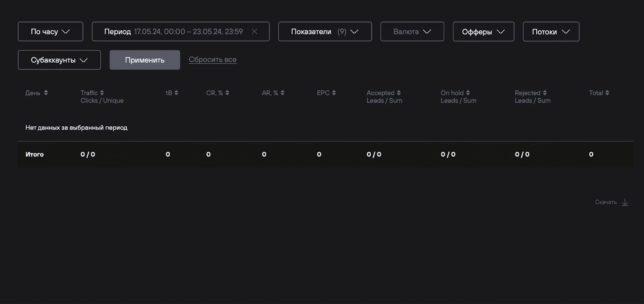Click the On hold sort icon
This screenshot has height=304, width=644.
(468, 93)
